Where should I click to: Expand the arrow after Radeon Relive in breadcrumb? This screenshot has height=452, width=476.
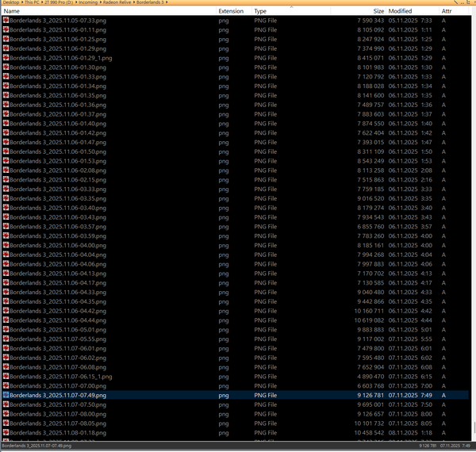[134, 2]
